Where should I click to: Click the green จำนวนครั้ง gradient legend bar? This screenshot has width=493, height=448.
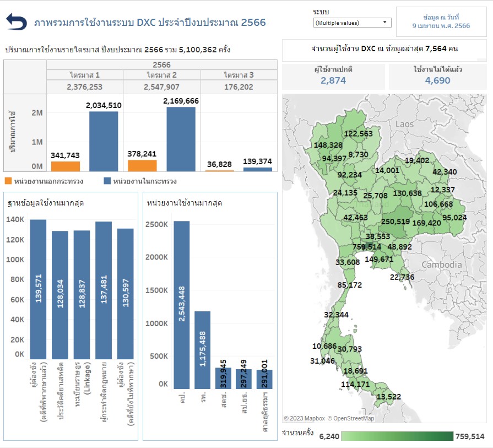(x=397, y=436)
